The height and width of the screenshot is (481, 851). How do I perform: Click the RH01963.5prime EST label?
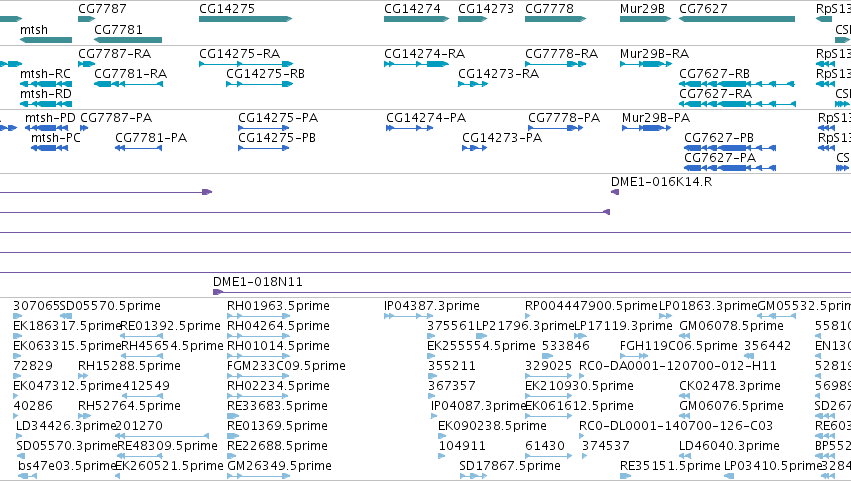tap(278, 306)
